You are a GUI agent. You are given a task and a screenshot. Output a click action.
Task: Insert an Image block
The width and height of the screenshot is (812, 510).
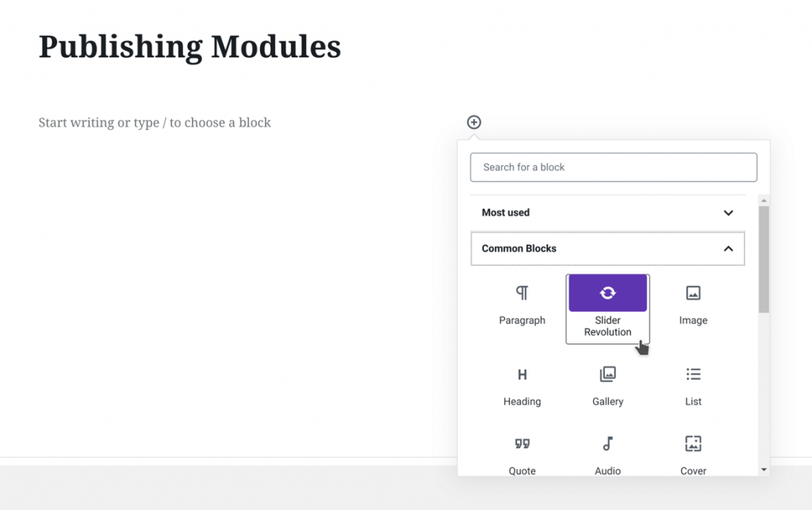coord(693,305)
